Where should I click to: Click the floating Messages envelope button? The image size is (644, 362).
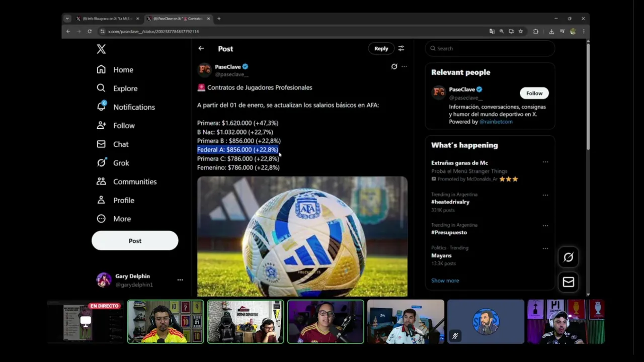click(569, 282)
